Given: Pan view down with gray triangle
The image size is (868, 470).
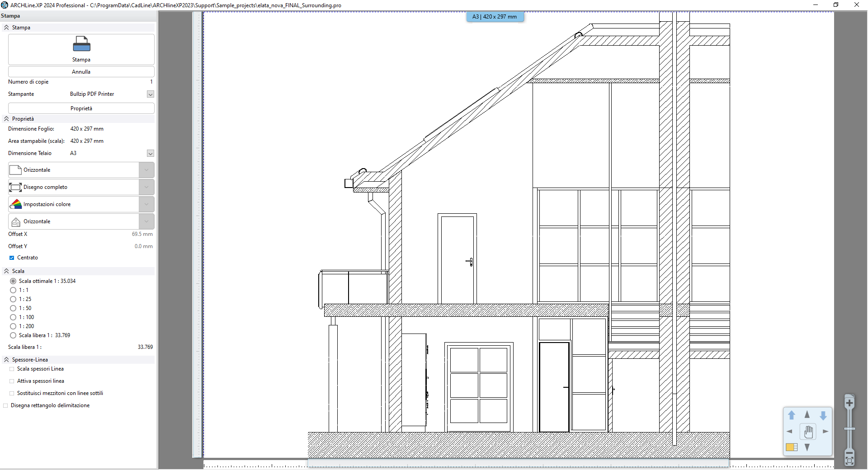Looking at the screenshot, I should (807, 447).
